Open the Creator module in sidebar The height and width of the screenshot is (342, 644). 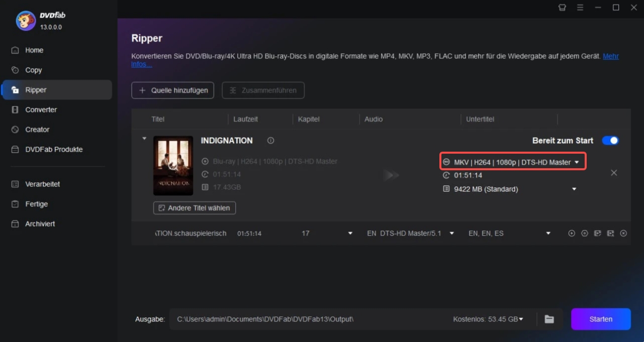point(37,130)
